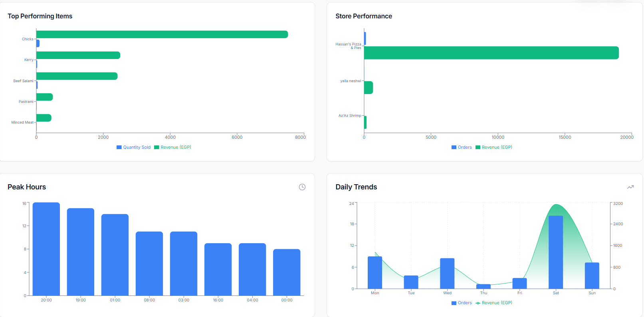Click the blue Quantity Sold legend square
This screenshot has height=317, width=644.
tap(119, 147)
